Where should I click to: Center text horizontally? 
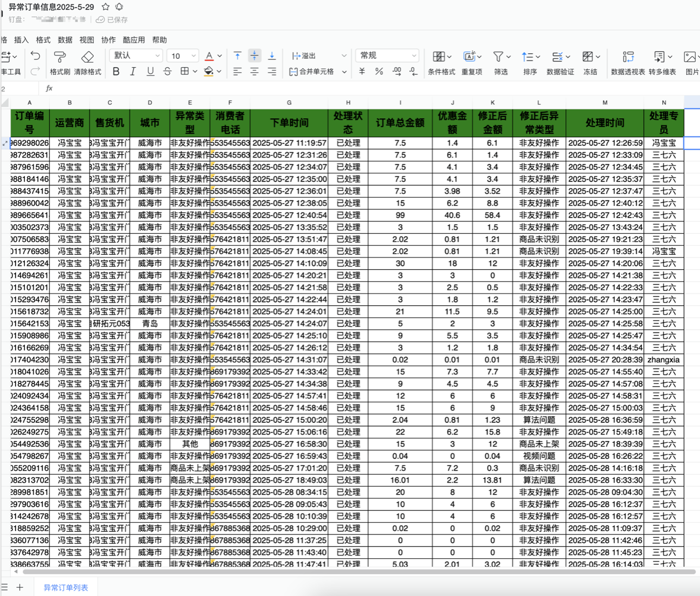click(x=255, y=71)
